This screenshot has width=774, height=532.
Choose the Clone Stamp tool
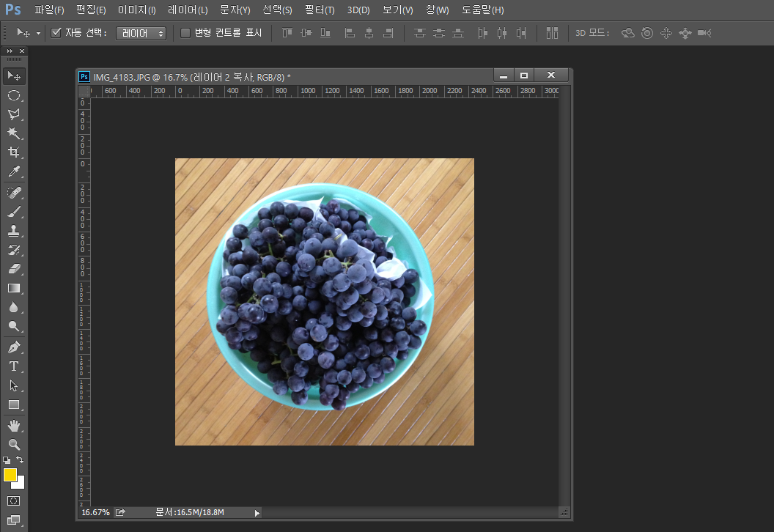13,231
